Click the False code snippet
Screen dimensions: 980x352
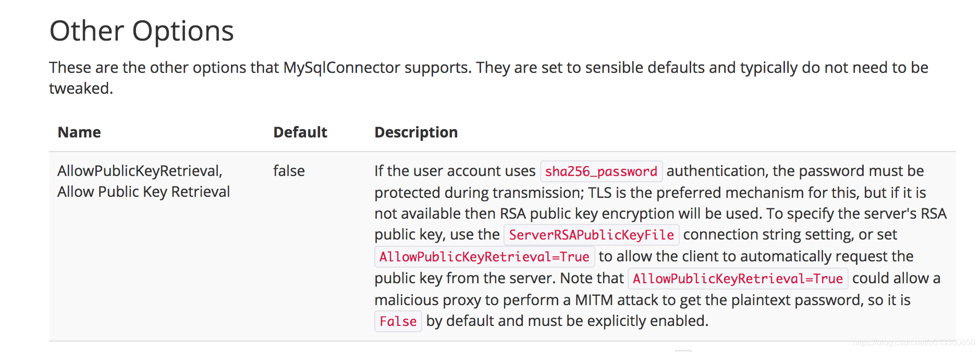[398, 321]
